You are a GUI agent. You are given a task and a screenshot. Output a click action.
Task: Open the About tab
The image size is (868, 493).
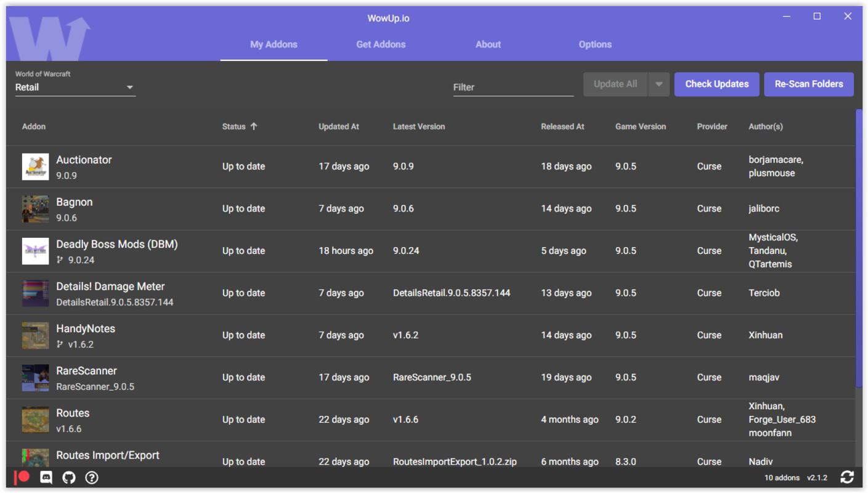[x=488, y=44]
